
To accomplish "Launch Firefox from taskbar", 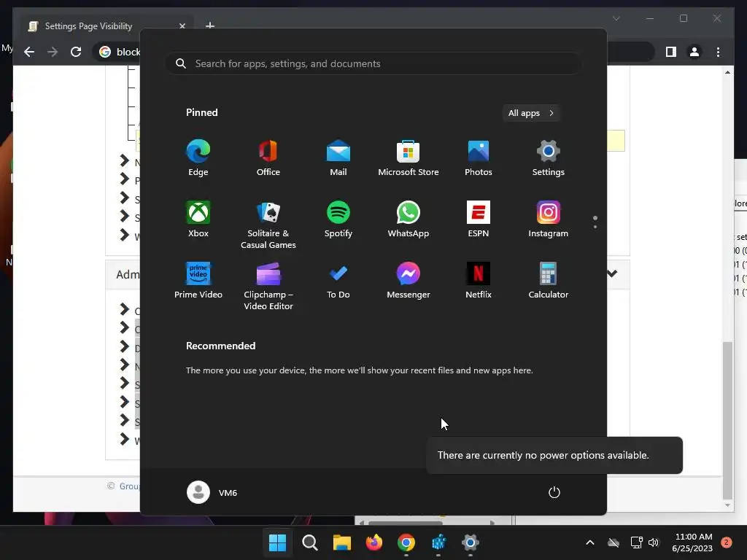I will (x=374, y=542).
